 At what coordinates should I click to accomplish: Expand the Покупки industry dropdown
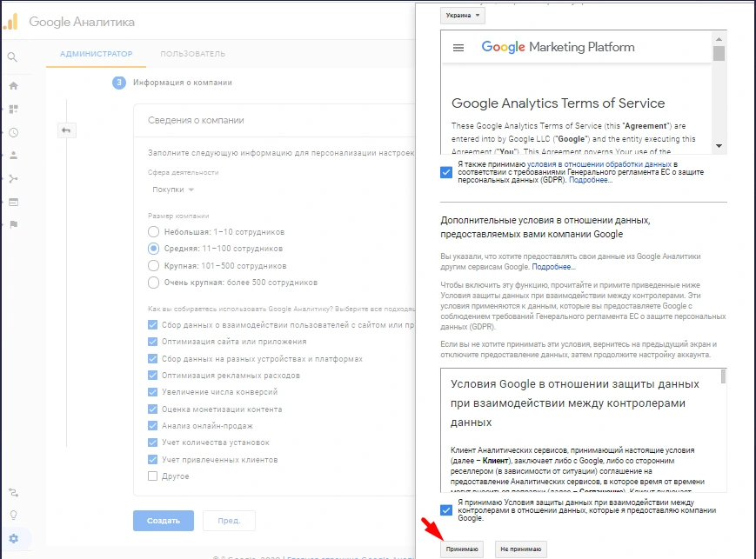tap(172, 190)
